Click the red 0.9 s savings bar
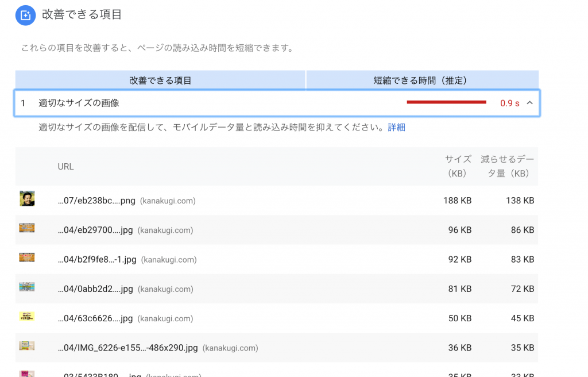 (446, 102)
